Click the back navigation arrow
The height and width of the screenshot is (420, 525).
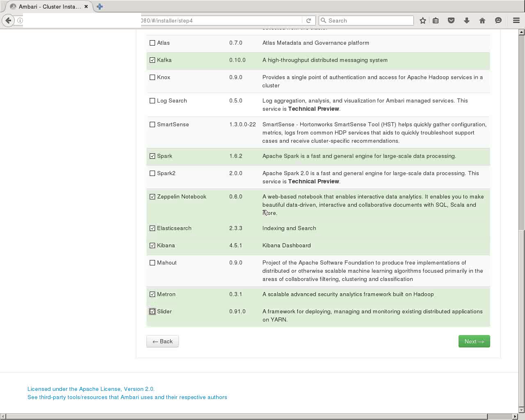click(x=8, y=20)
